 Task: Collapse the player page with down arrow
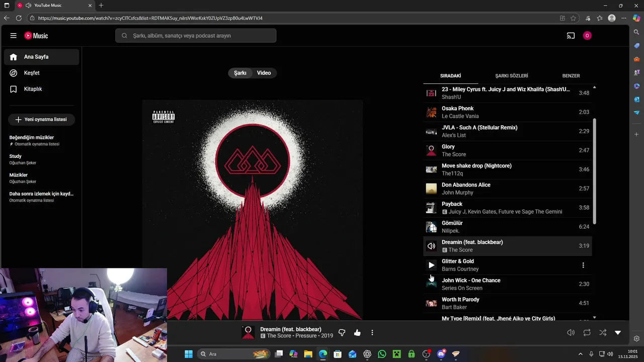pyautogui.click(x=618, y=333)
